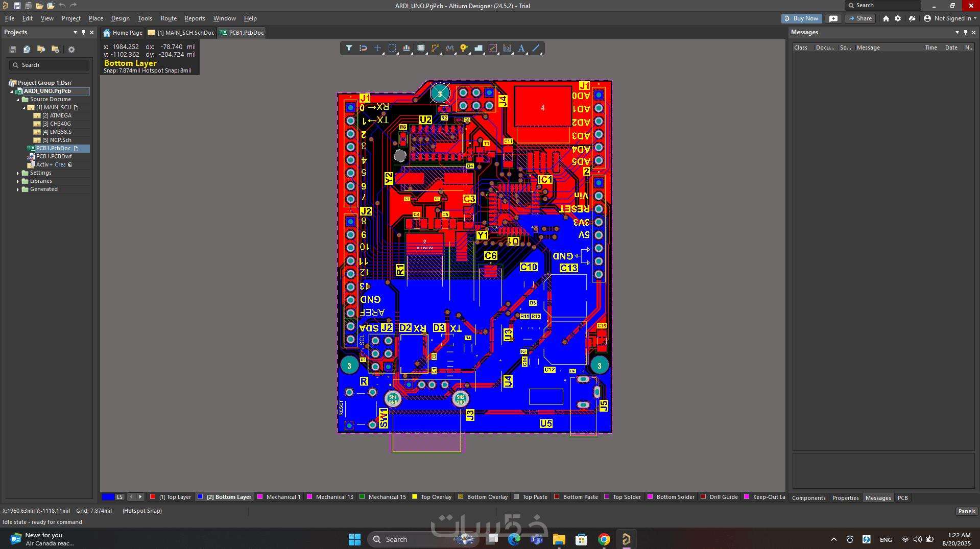Click the Open Document folder icon in title bar

click(39, 6)
